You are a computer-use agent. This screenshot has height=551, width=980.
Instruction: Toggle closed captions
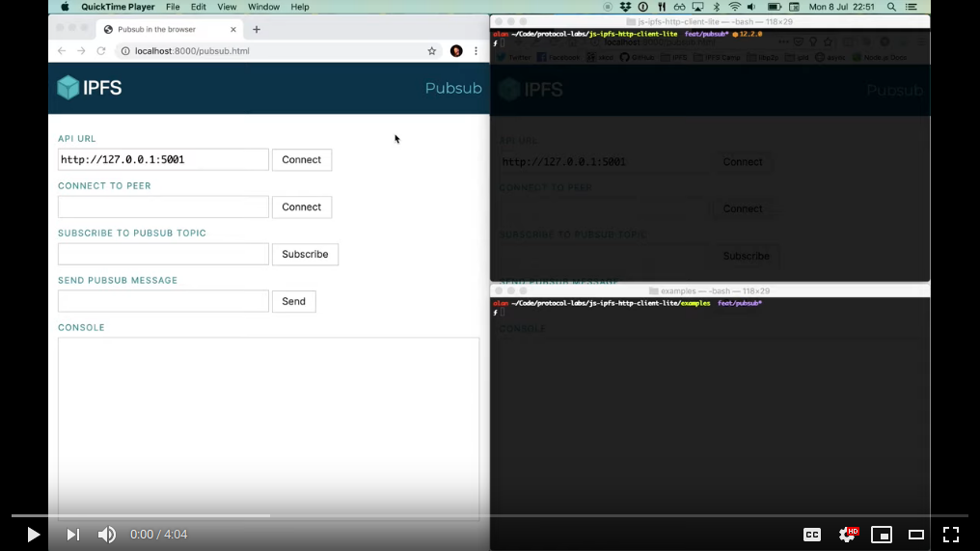pyautogui.click(x=812, y=535)
